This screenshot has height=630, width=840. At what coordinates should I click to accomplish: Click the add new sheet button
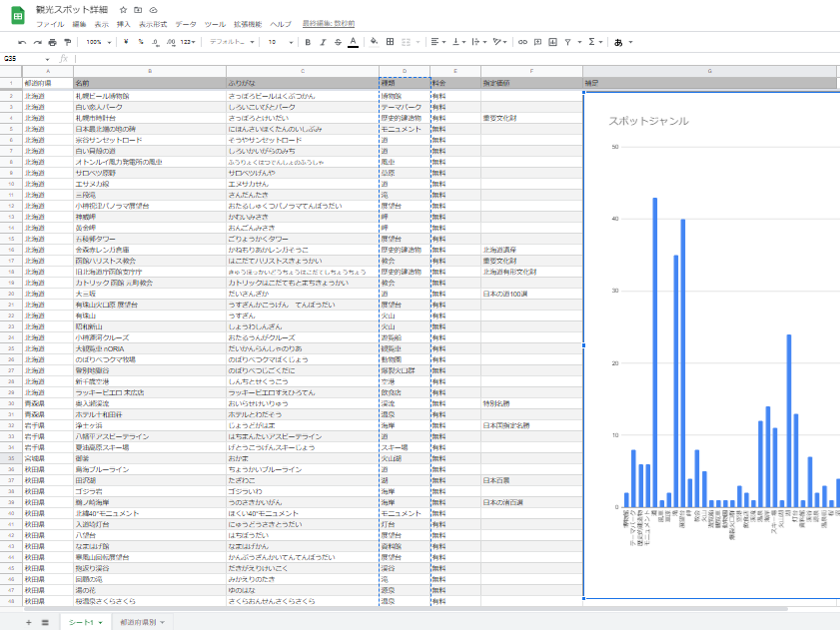coord(28,622)
